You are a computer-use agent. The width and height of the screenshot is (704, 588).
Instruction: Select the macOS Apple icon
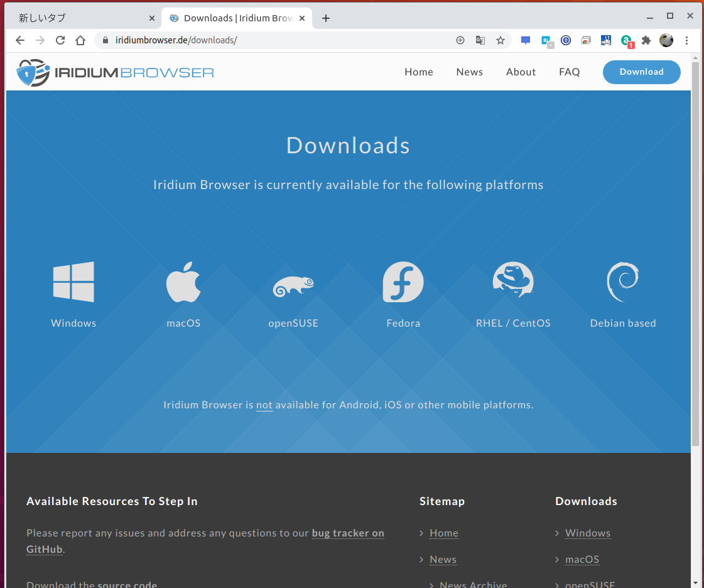(183, 281)
